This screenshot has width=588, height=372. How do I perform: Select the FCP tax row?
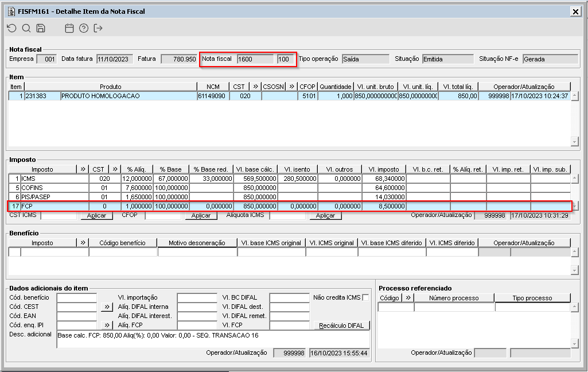coord(289,206)
